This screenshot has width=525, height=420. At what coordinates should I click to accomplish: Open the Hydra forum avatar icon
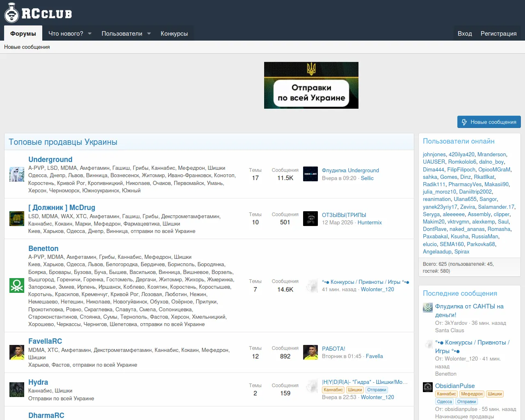tap(17, 390)
